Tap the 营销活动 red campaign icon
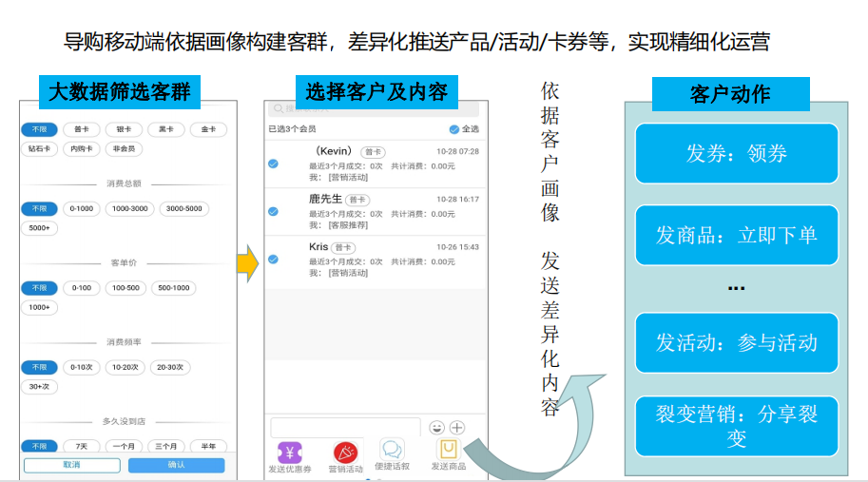The width and height of the screenshot is (868, 482). click(345, 452)
